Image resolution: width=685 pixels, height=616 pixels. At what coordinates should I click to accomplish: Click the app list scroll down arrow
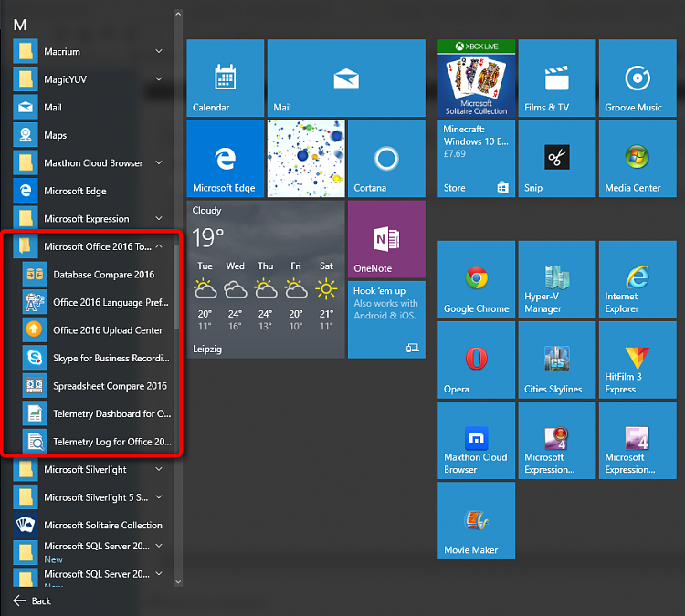(x=178, y=581)
